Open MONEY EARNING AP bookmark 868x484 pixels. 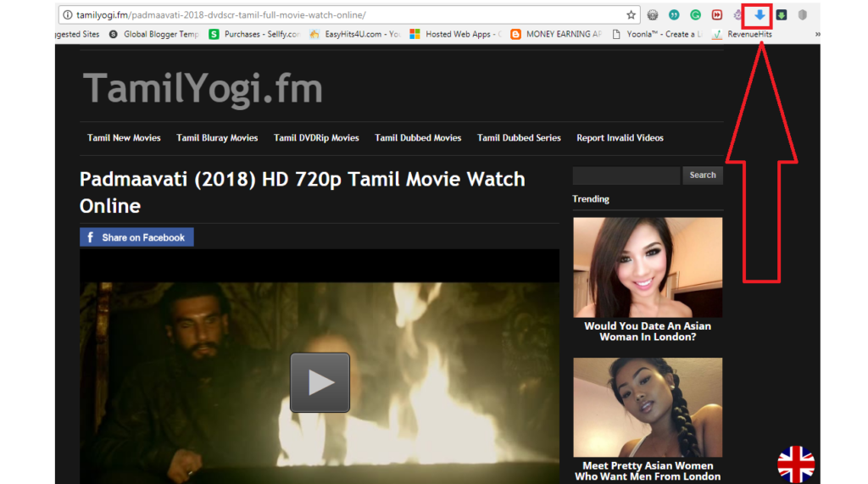point(556,35)
